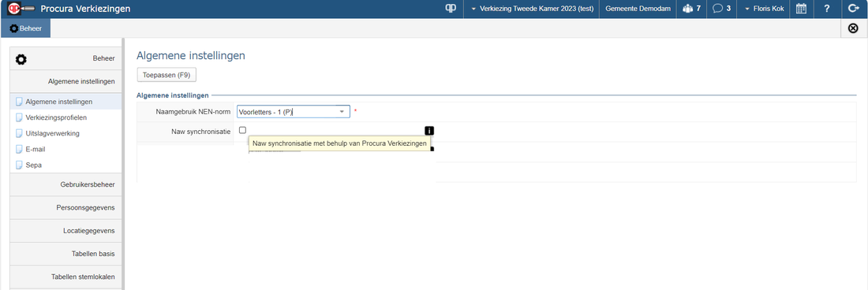Expand the Gebruikersbeheer section
This screenshot has height=290, width=868.
pyautogui.click(x=65, y=184)
